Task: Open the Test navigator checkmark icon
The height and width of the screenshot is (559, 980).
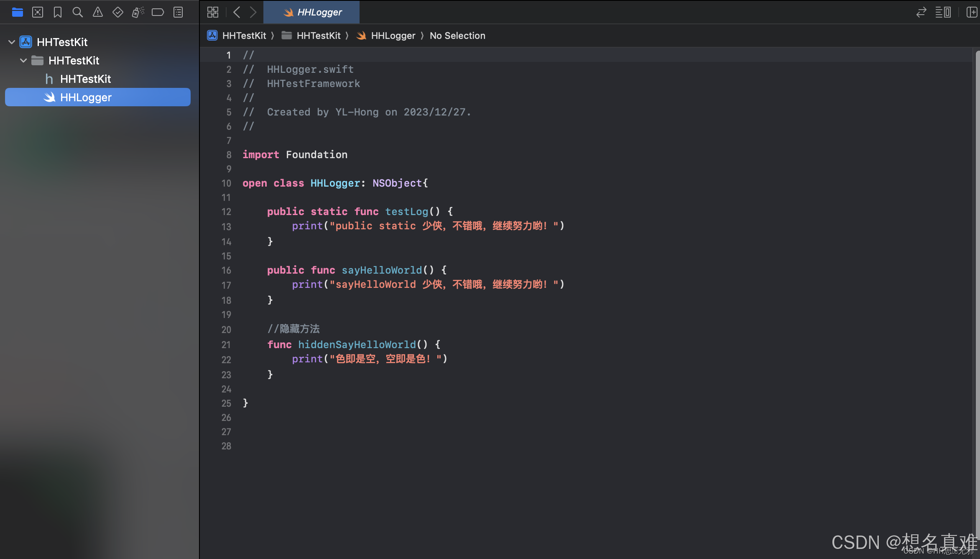Action: [118, 12]
